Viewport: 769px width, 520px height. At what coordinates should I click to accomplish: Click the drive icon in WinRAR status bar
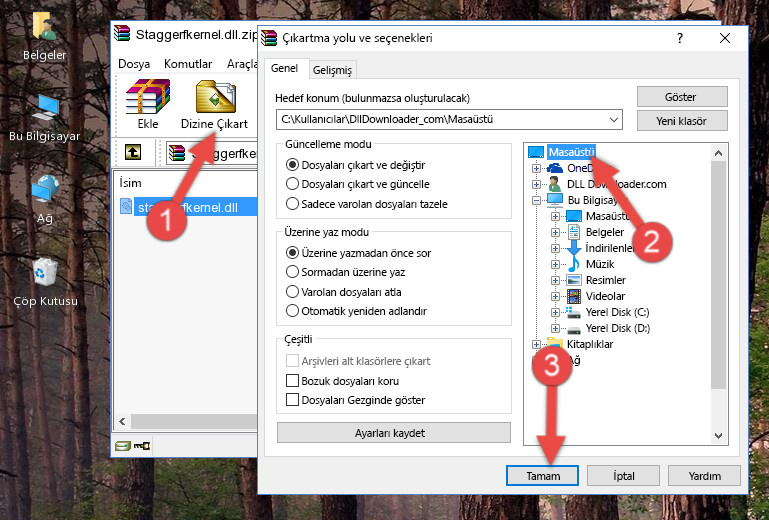(123, 445)
